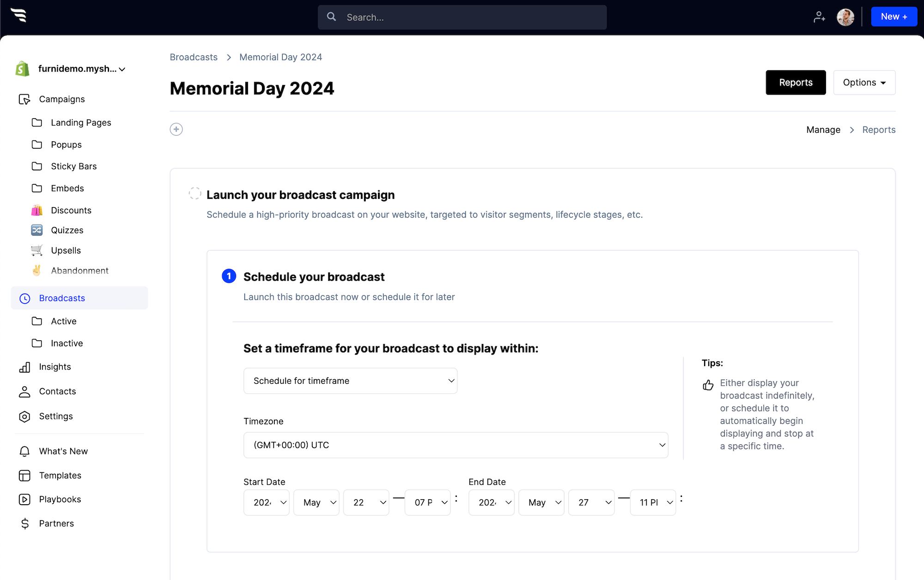Click the Partners dollar icon
Viewport: 924px width, 580px height.
click(x=25, y=524)
